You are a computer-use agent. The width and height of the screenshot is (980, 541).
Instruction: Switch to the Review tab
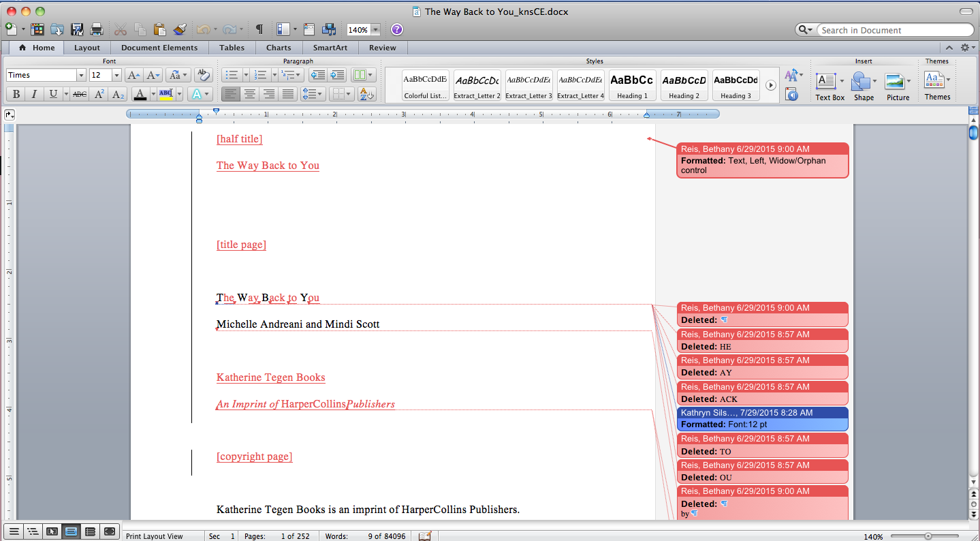pos(382,48)
